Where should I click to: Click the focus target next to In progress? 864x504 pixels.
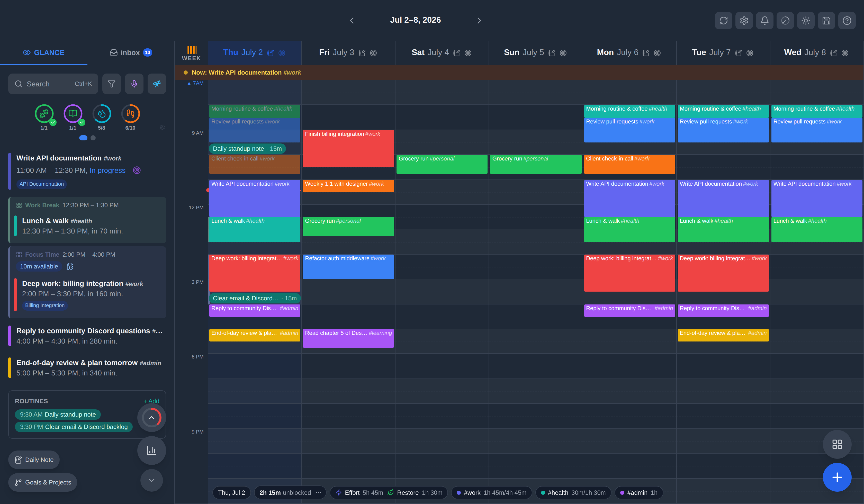[137, 170]
